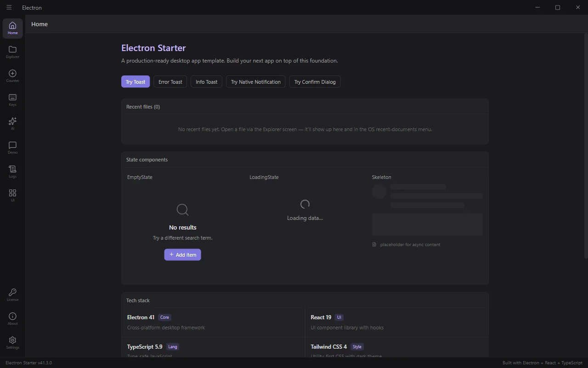
Task: Go to Home in the sidebar
Action: tap(12, 28)
